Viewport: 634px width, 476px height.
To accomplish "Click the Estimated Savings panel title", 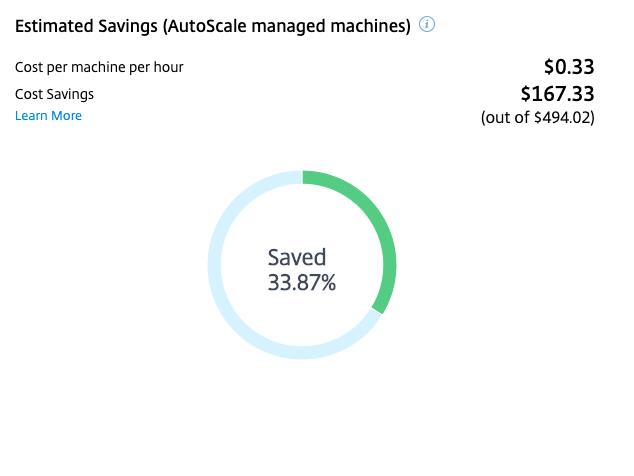I will (213, 26).
